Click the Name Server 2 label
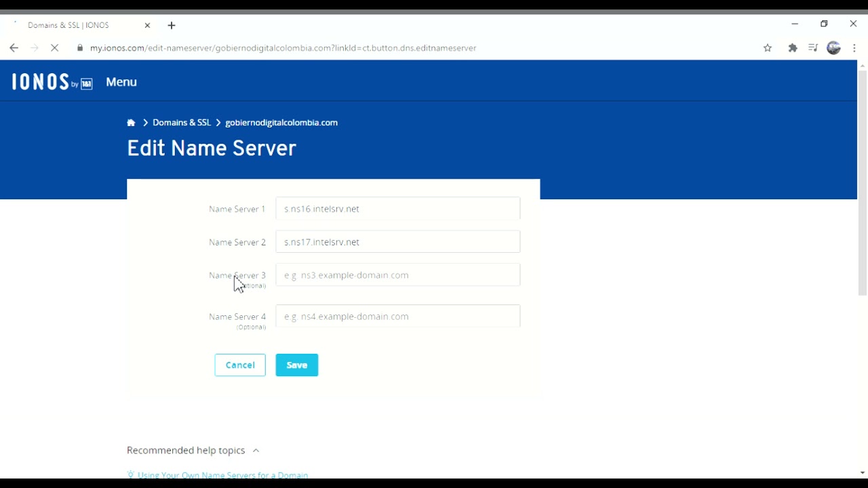Viewport: 868px width, 488px height. pyautogui.click(x=237, y=242)
